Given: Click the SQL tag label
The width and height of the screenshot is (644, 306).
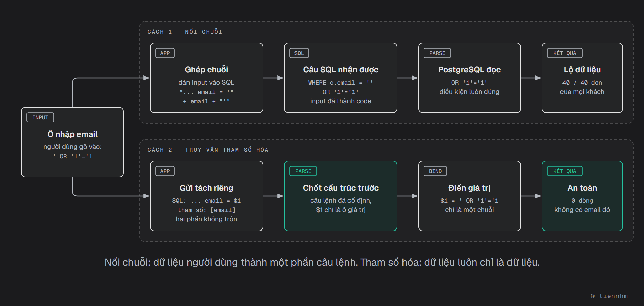Looking at the screenshot, I should click(299, 53).
